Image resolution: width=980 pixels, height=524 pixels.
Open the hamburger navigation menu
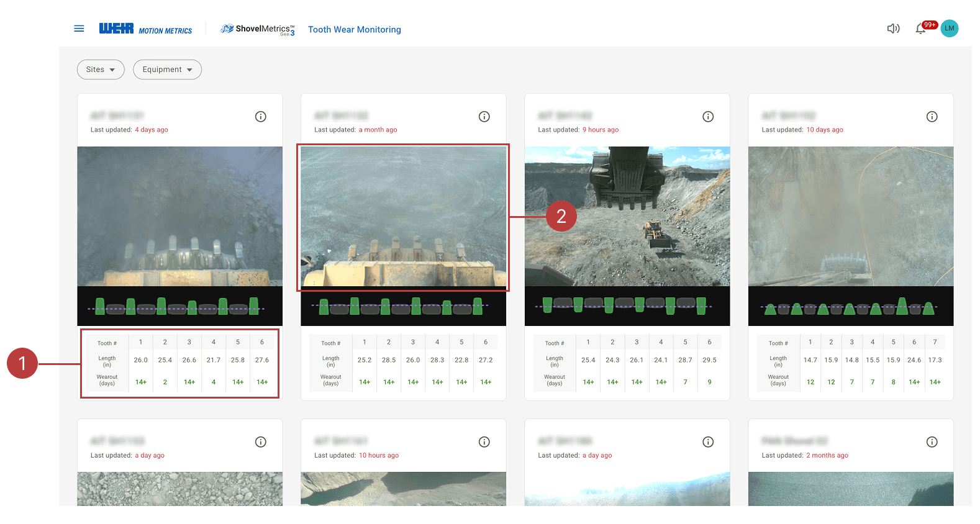click(79, 29)
